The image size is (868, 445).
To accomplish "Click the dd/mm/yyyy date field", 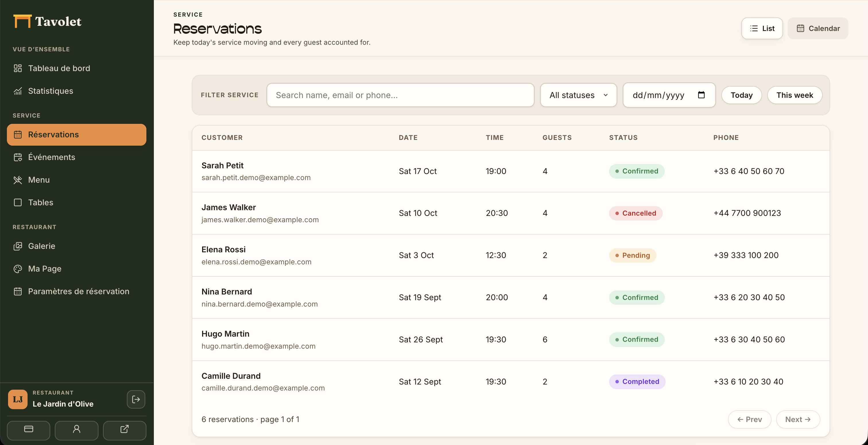I will pos(669,95).
